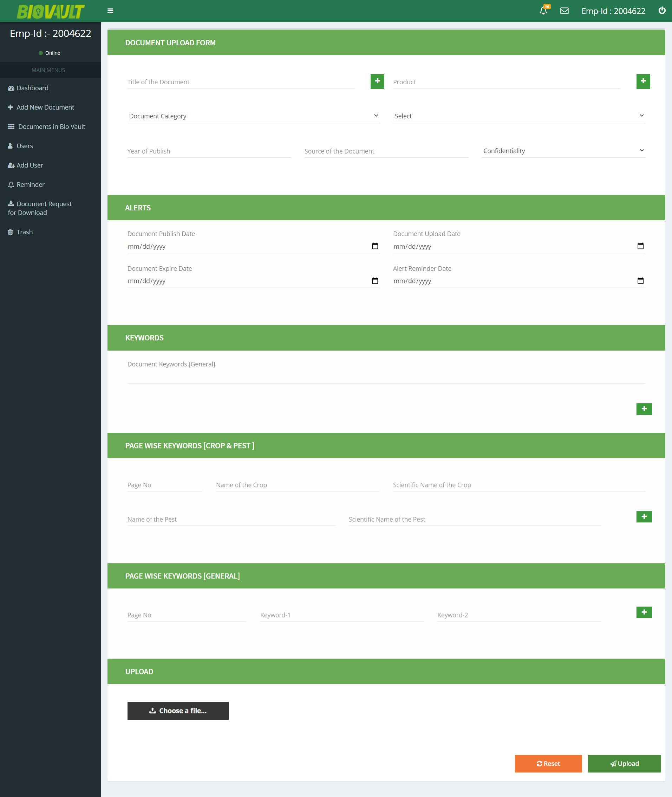Toggle the hamburger sidebar menu

(x=110, y=11)
